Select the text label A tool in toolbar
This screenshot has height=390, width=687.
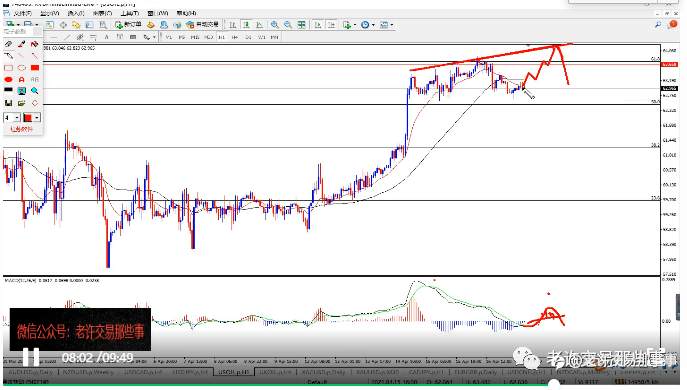pyautogui.click(x=106, y=37)
